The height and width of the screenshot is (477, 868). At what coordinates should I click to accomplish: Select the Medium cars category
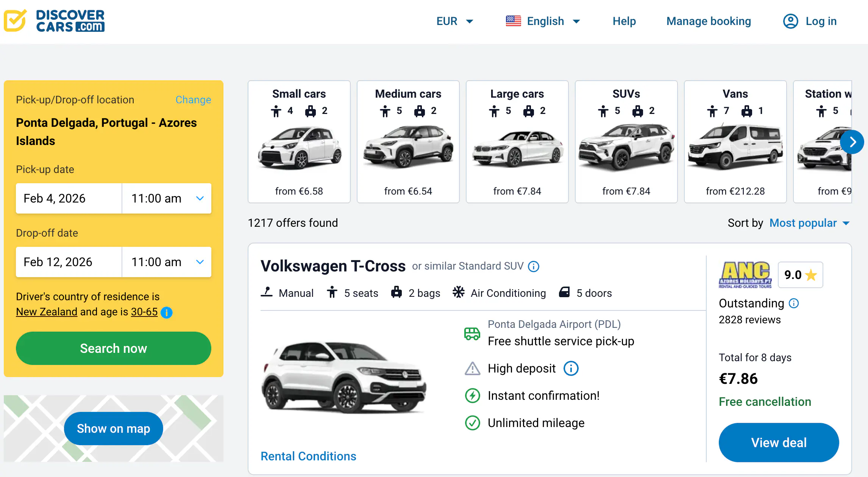click(x=408, y=142)
